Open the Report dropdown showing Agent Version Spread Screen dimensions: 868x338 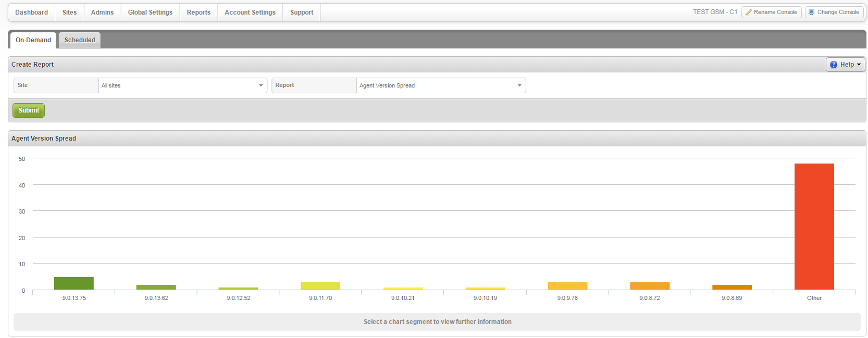tap(441, 85)
